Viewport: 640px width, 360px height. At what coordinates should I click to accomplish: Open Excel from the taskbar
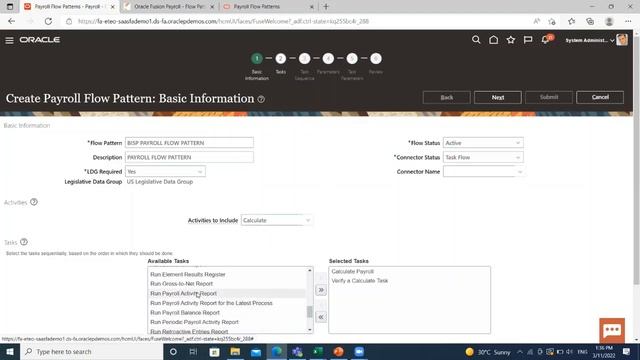pos(318,351)
